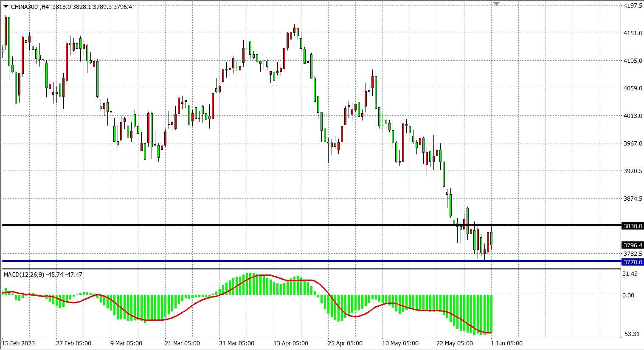
Task: Click the current price label 3796.4
Action: click(x=632, y=245)
